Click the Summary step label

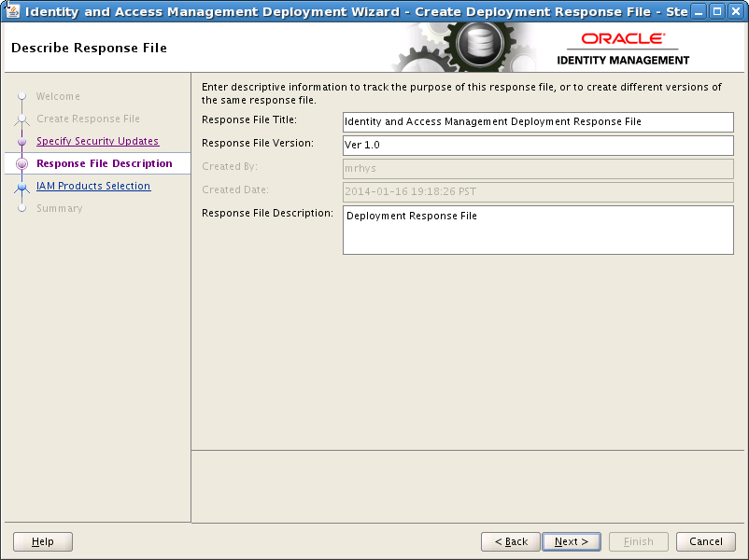59,209
